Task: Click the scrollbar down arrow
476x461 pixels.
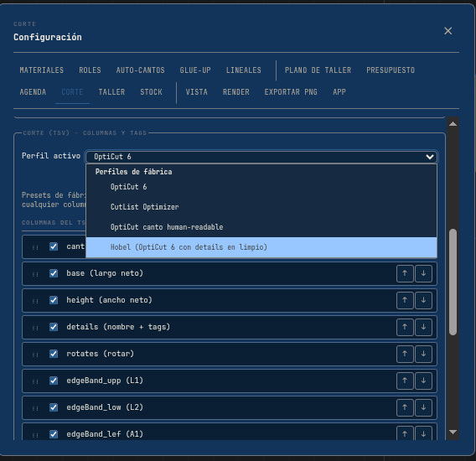Action: coord(453,433)
